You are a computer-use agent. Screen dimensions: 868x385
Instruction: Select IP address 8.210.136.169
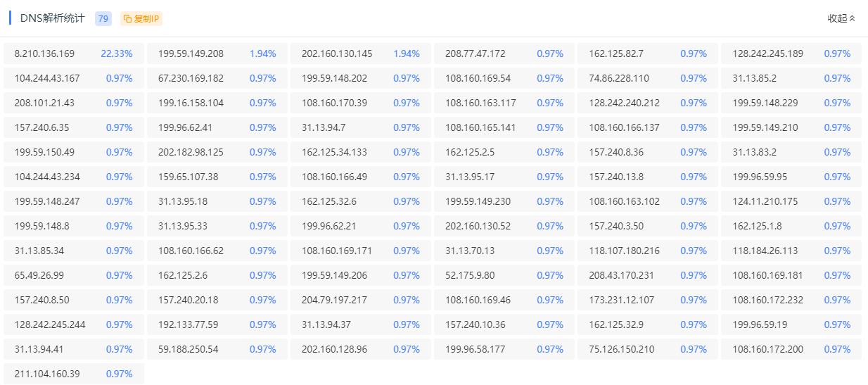[44, 53]
